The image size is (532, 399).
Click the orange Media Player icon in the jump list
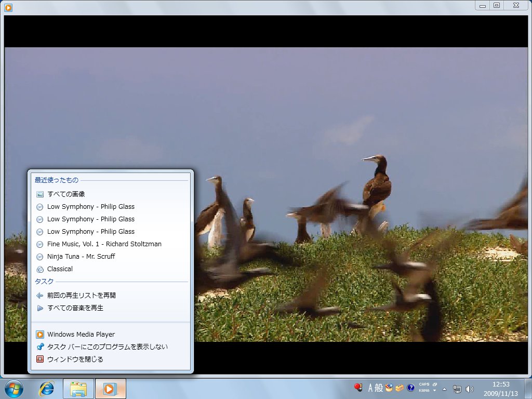click(40, 335)
